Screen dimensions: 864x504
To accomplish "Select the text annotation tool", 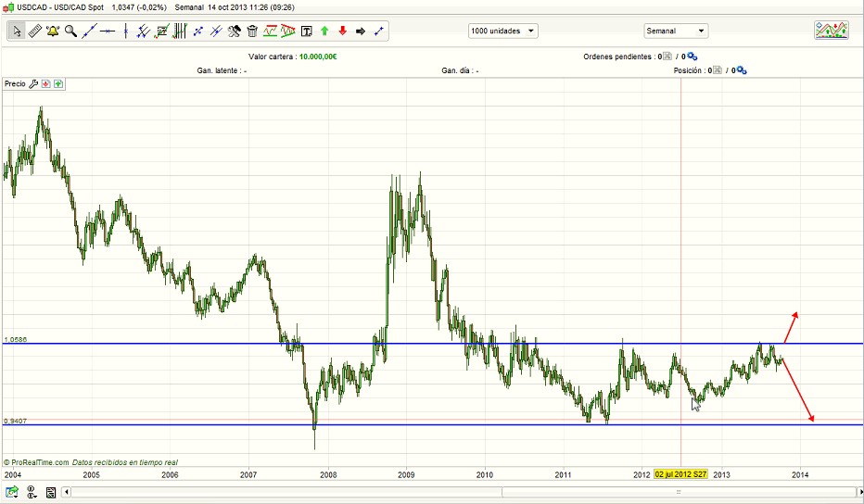I will [x=306, y=31].
